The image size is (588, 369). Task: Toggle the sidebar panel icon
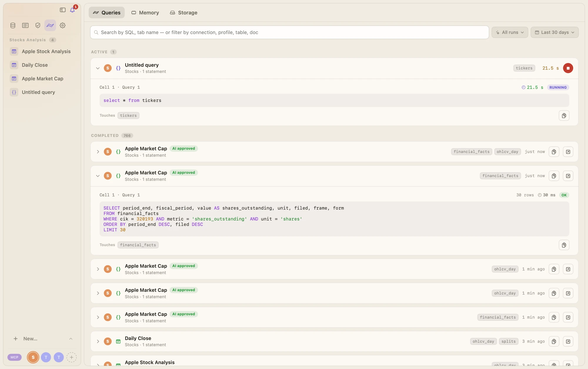[63, 10]
